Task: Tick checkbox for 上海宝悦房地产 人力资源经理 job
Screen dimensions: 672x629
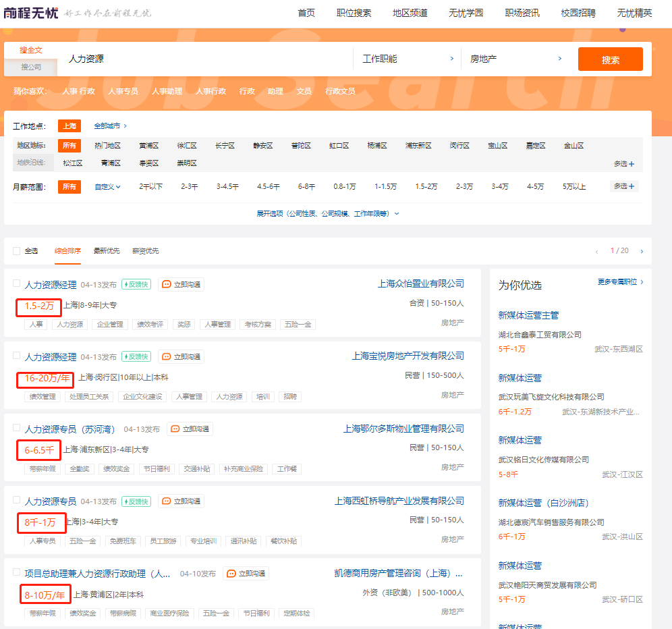Action: click(x=17, y=356)
